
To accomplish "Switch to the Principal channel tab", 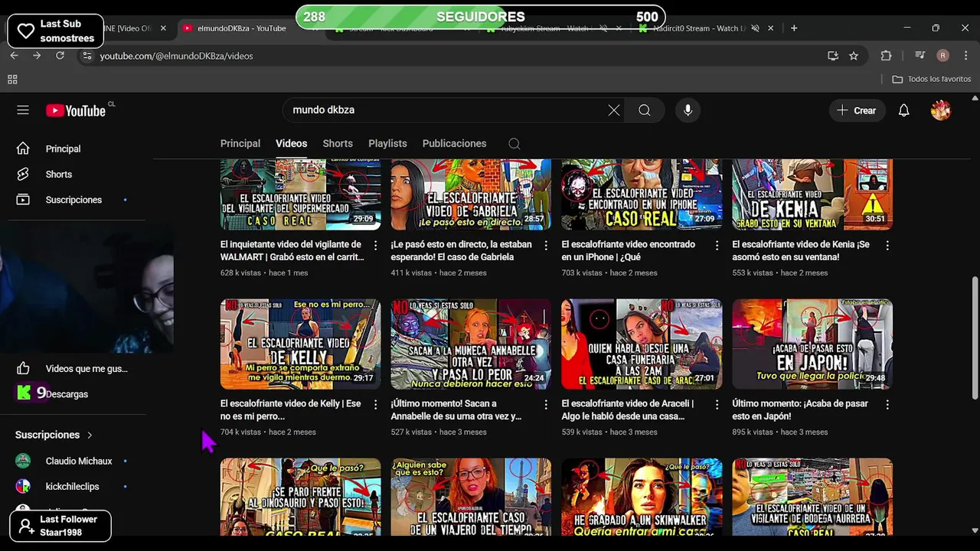I will point(240,144).
